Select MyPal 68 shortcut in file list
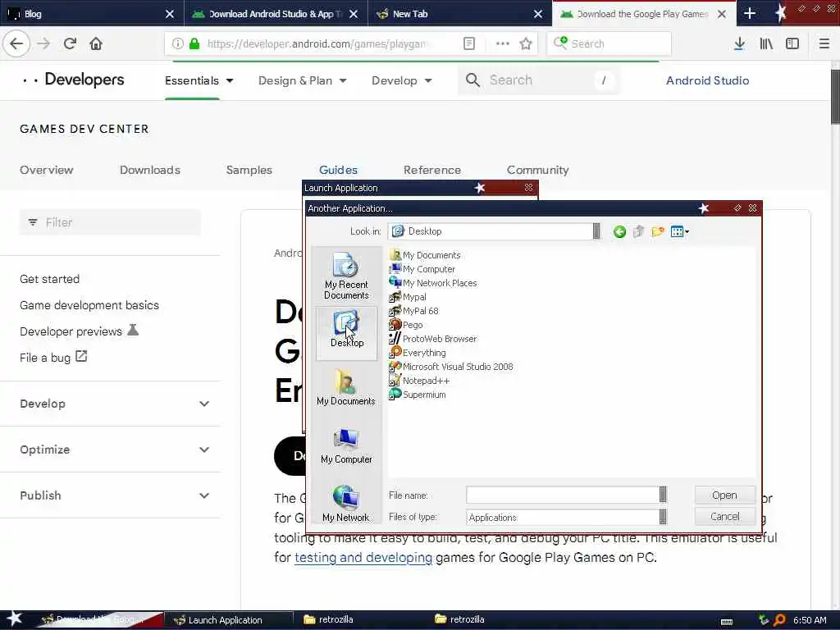The height and width of the screenshot is (630, 840). click(414, 311)
